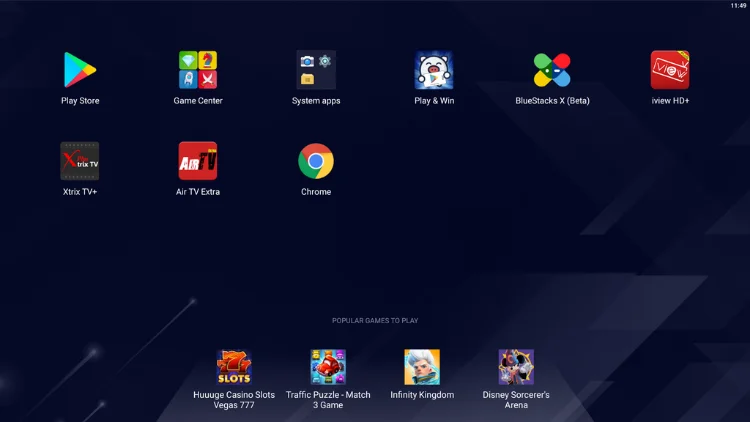Click the "Disney Sorcerer's Arena" text label
Viewport: 750px width, 422px height.
(x=516, y=400)
